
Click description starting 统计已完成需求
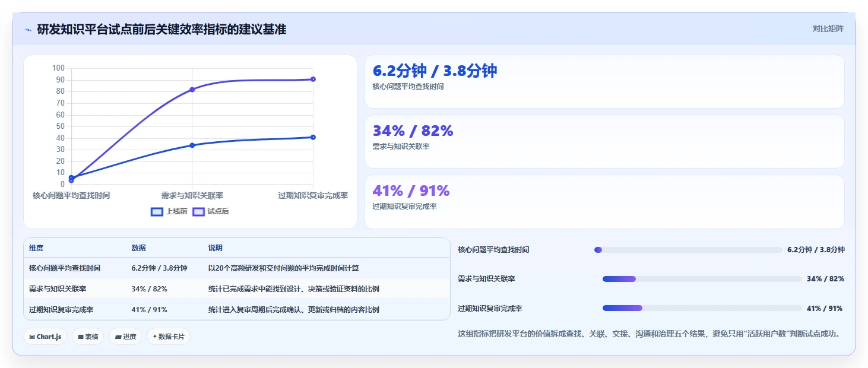coord(293,289)
